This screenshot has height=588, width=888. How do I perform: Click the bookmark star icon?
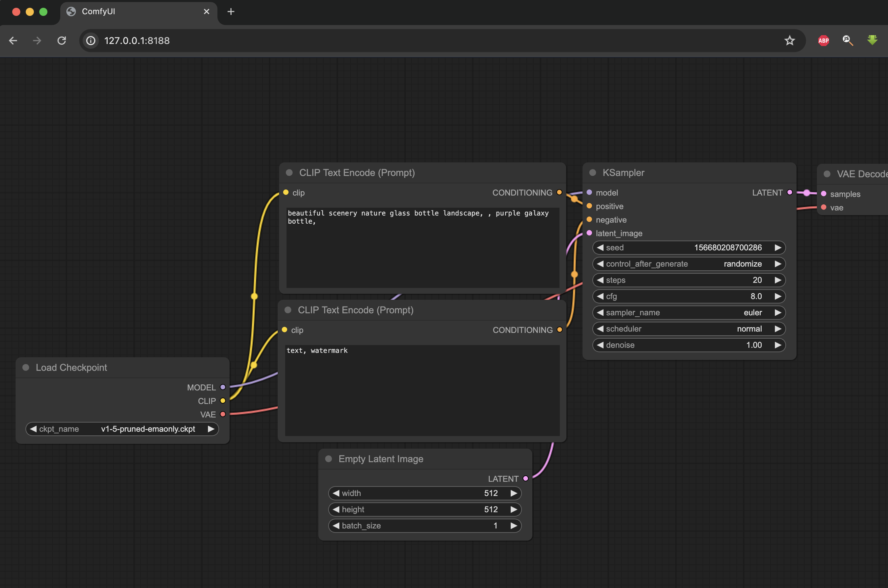pyautogui.click(x=789, y=41)
